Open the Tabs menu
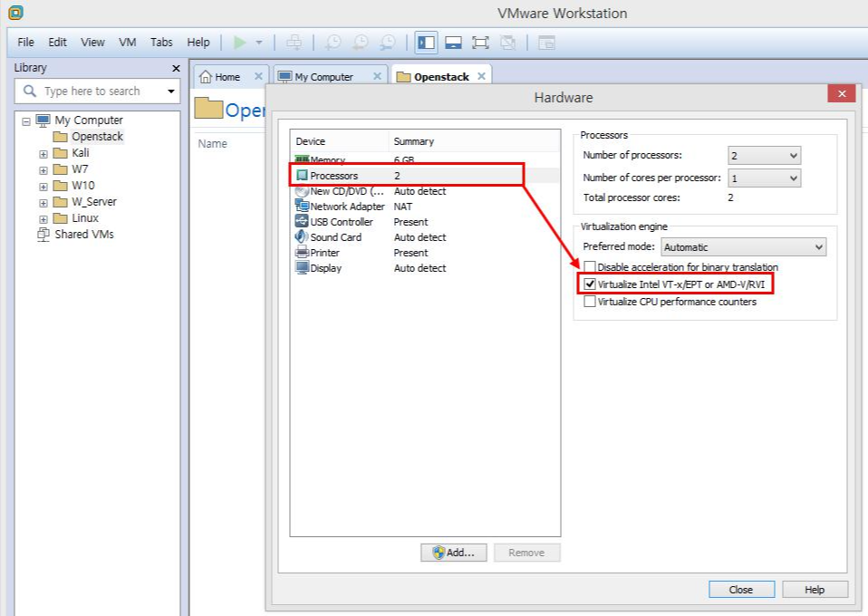 point(161,42)
